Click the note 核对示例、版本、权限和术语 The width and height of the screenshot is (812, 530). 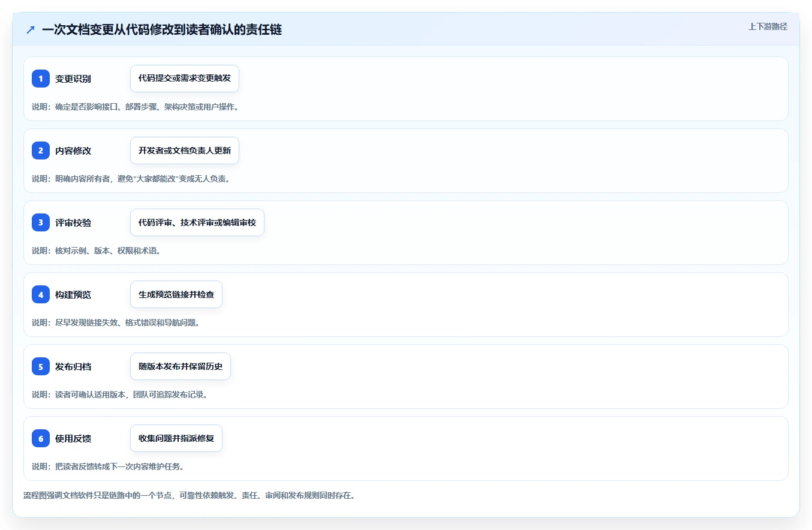(x=96, y=251)
